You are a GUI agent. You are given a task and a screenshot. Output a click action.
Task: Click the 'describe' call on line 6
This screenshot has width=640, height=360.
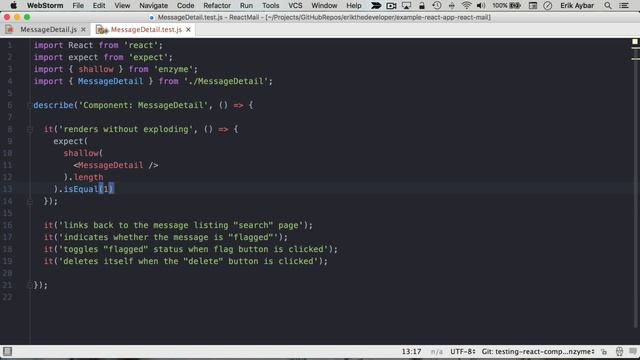(53, 105)
